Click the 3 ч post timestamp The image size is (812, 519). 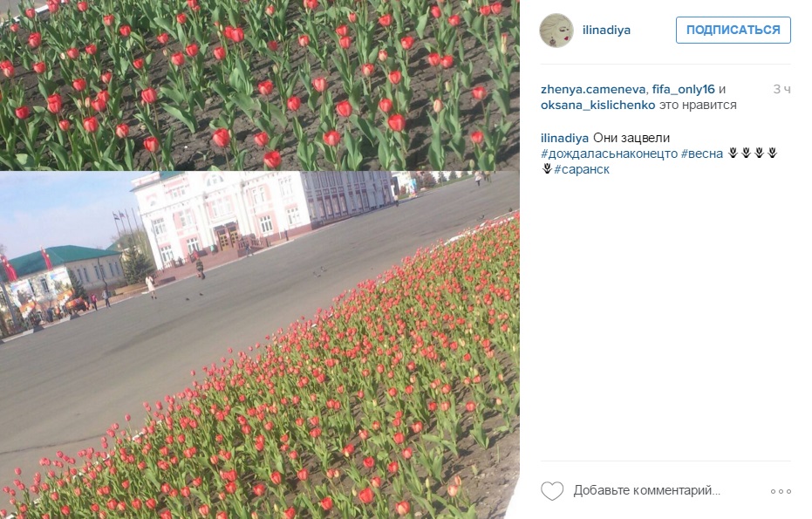click(782, 89)
